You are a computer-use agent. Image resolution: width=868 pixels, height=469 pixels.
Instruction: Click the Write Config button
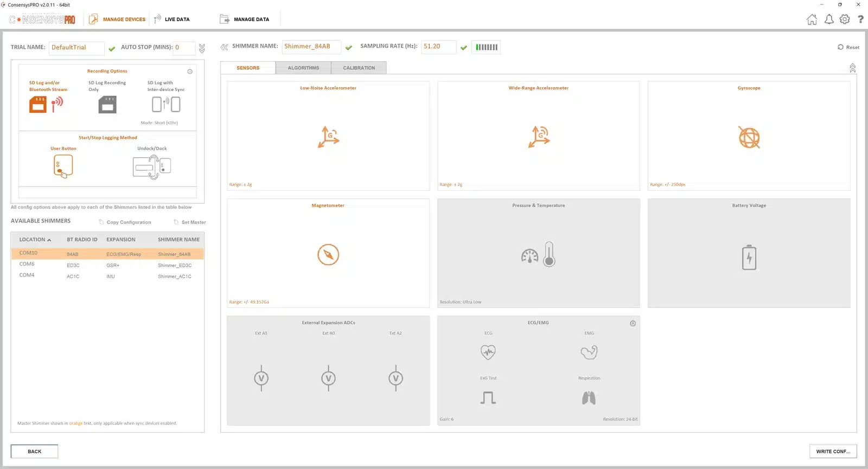[833, 451]
